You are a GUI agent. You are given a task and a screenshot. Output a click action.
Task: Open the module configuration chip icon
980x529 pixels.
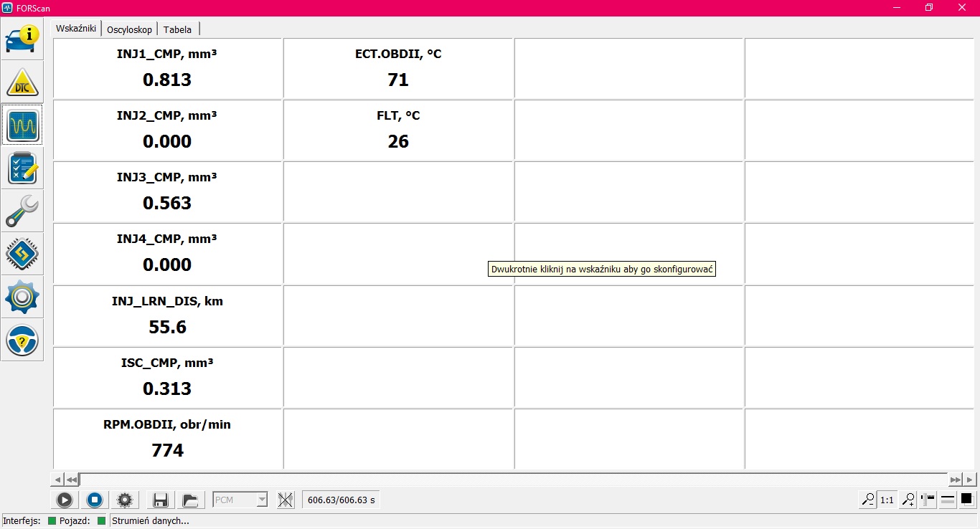pyautogui.click(x=22, y=254)
